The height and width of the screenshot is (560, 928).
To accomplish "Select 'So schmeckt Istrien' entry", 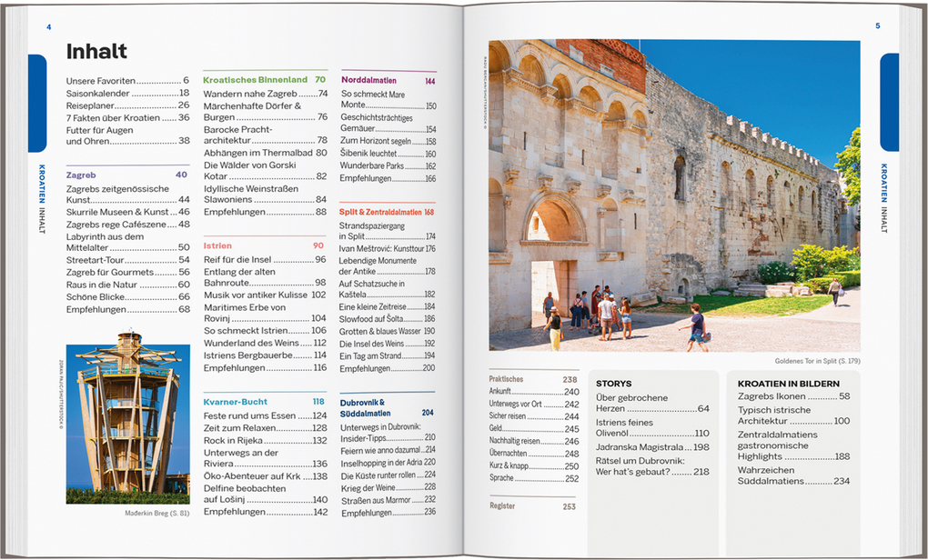I will [265, 331].
